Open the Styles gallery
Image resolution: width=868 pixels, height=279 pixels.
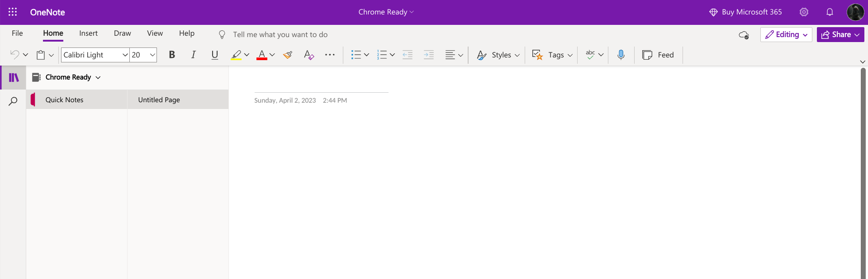[x=498, y=55]
